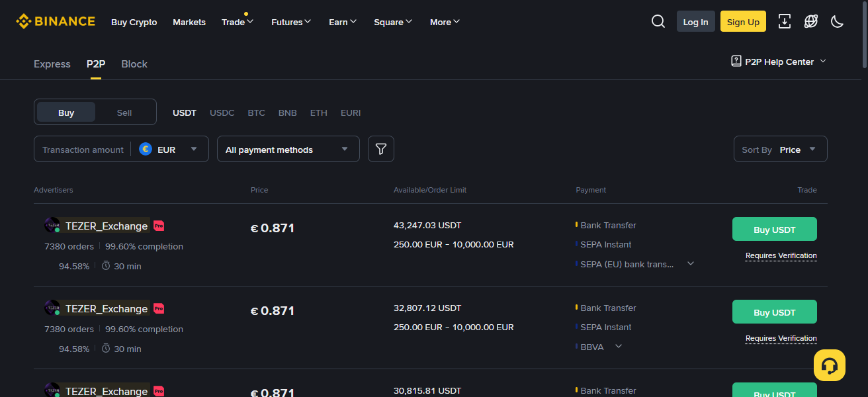The height and width of the screenshot is (397, 868).
Task: Open the All payment methods dropdown
Action: (x=288, y=149)
